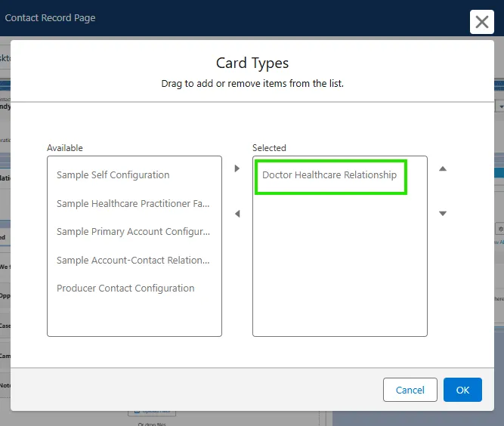Select Producer Contact Configuration option

coord(125,289)
